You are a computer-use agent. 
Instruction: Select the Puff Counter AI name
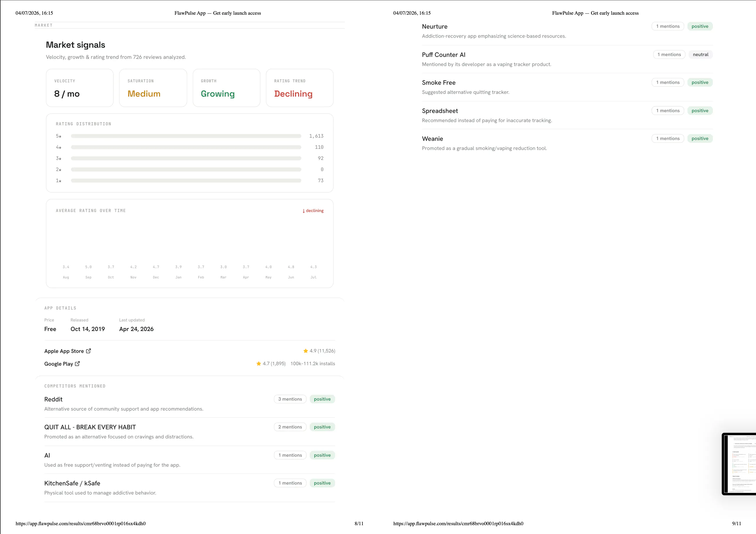[x=444, y=55]
